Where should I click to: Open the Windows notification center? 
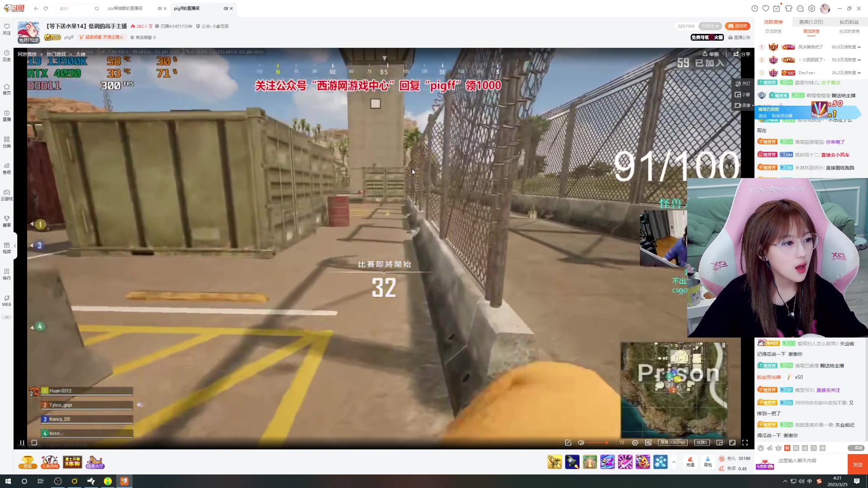(857, 481)
